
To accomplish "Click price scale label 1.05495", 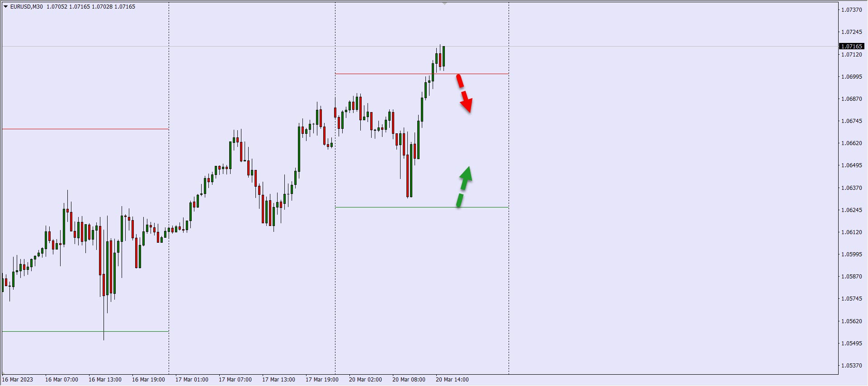I will [851, 344].
